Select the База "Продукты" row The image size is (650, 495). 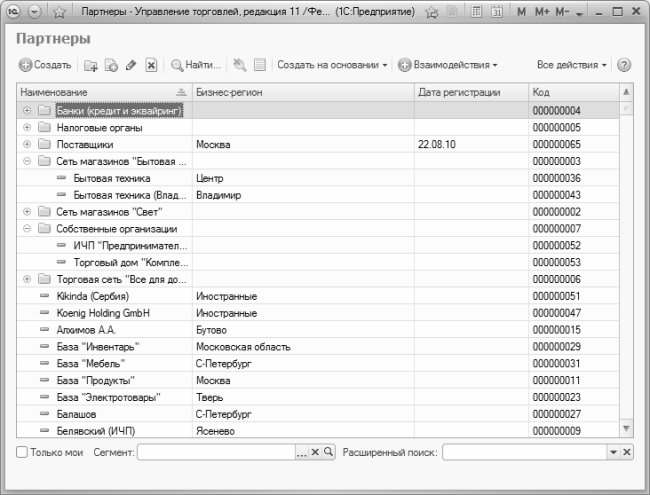click(318, 380)
